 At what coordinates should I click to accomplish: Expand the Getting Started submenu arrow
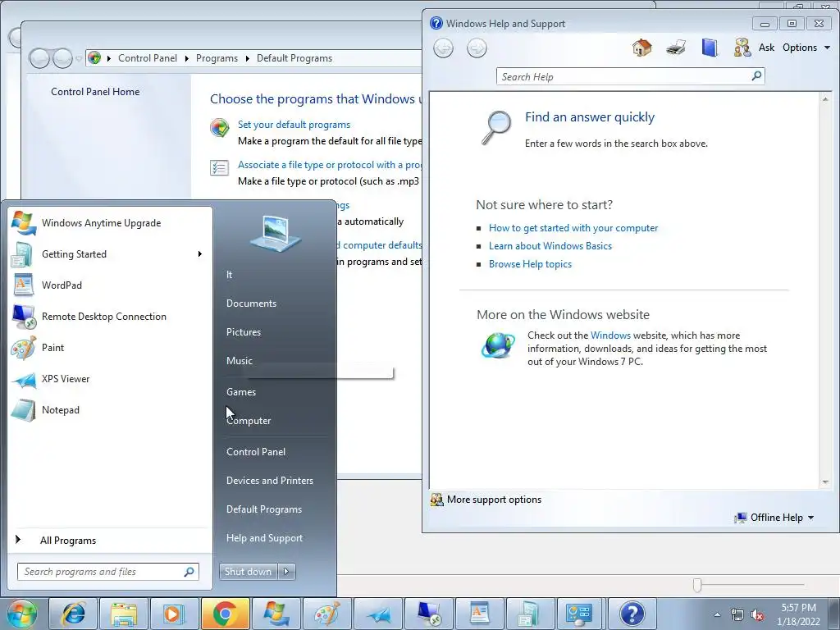[200, 254]
